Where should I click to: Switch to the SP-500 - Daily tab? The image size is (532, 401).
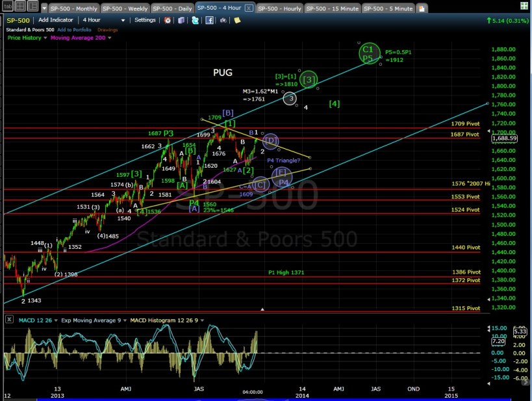172,8
